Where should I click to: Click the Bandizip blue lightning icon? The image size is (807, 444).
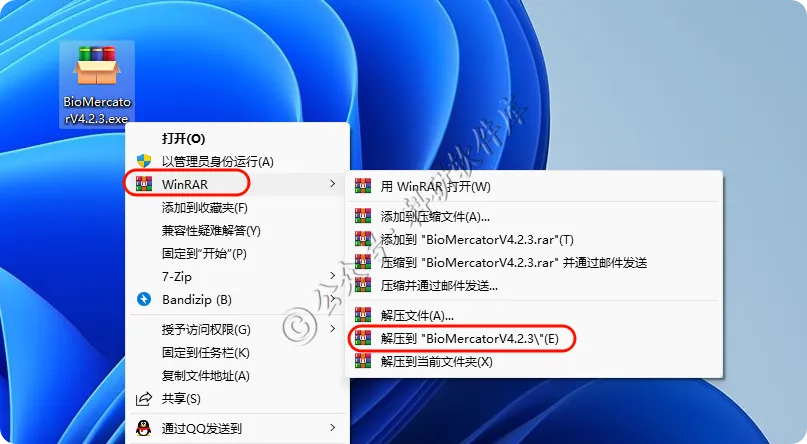144,299
